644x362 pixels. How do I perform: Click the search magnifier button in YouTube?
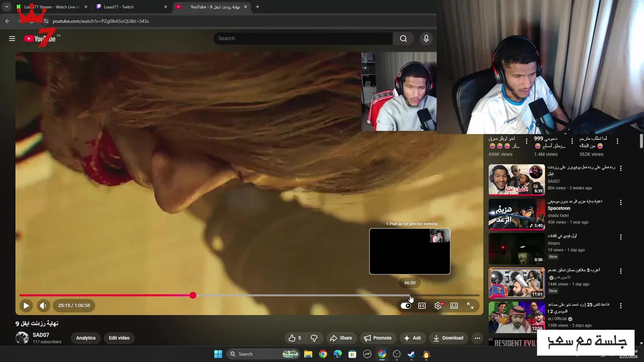[x=404, y=39]
